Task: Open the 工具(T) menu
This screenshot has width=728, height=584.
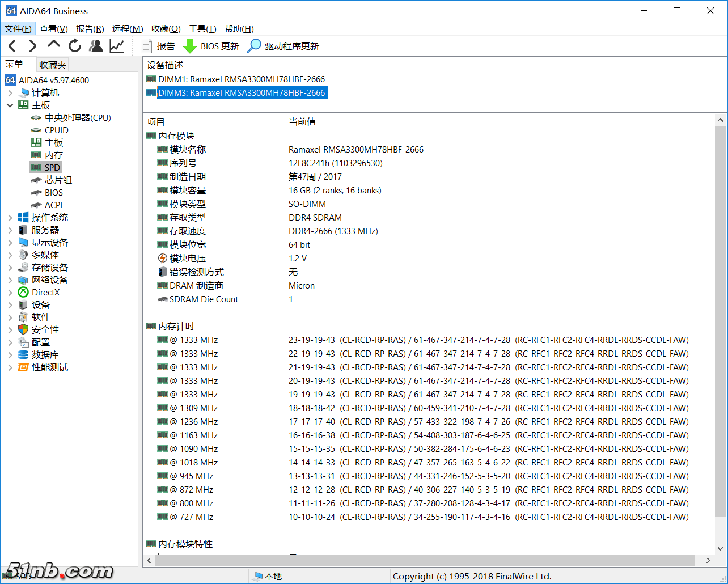Action: pyautogui.click(x=202, y=29)
